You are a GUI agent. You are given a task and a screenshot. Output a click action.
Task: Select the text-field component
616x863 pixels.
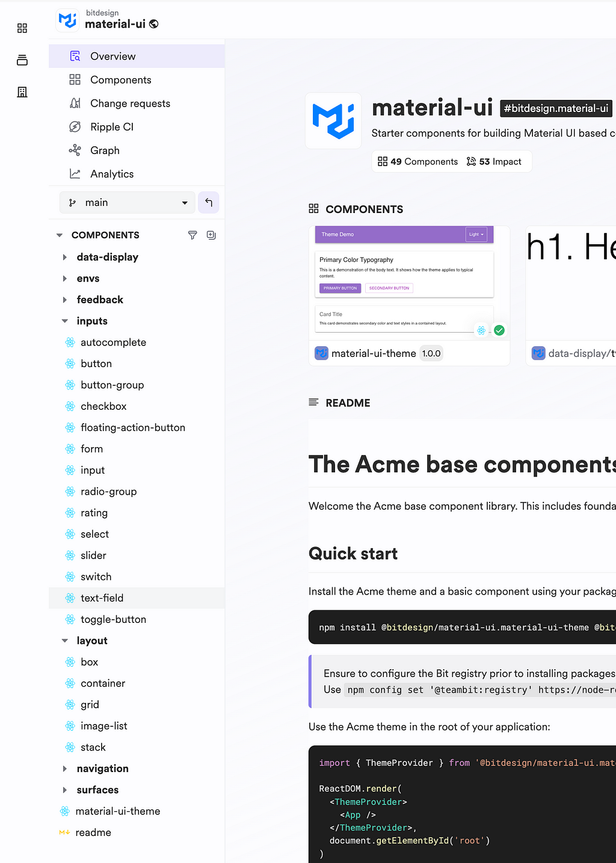pos(137,598)
